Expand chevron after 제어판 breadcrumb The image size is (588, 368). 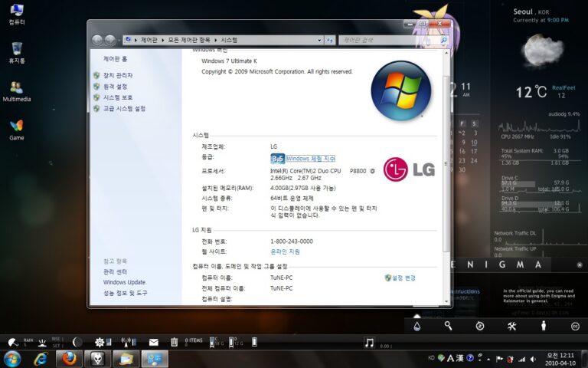(163, 40)
